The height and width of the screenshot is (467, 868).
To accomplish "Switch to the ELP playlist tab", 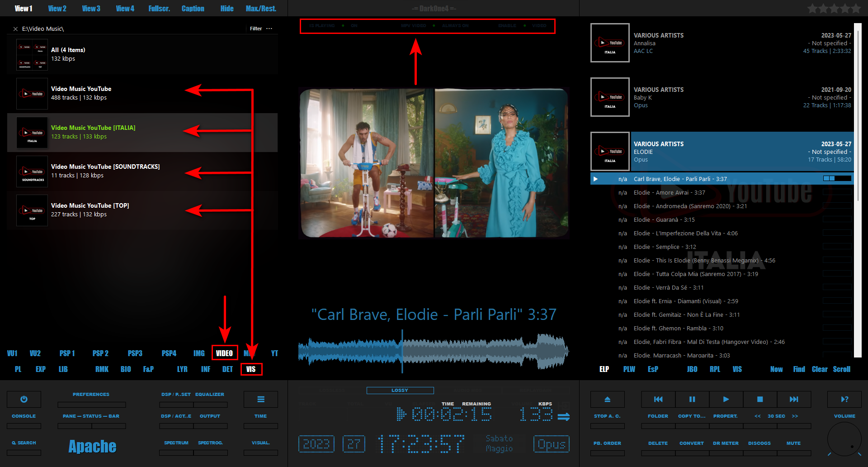I will [604, 369].
